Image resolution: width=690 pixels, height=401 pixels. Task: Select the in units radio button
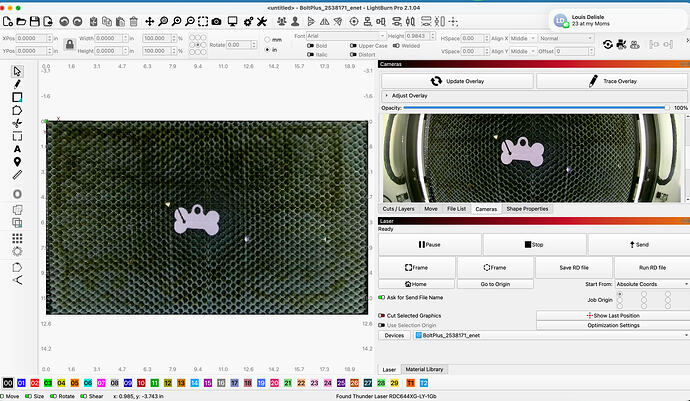coord(267,50)
